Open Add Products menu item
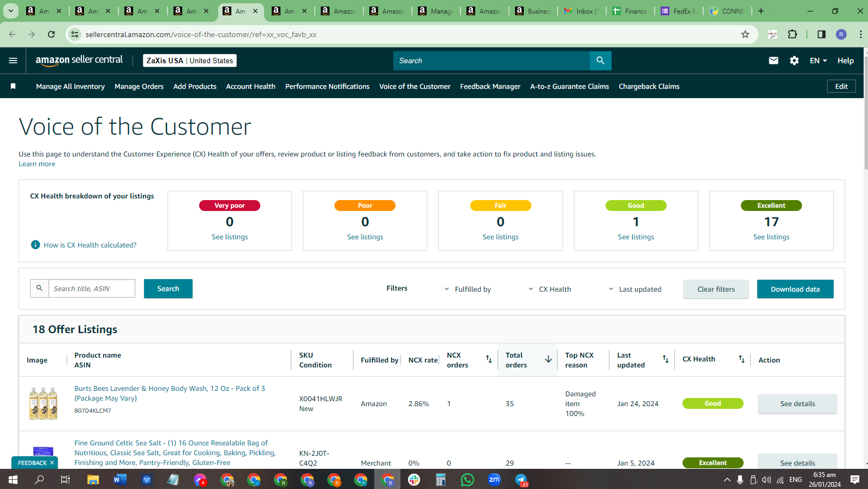The image size is (868, 489). tap(195, 86)
